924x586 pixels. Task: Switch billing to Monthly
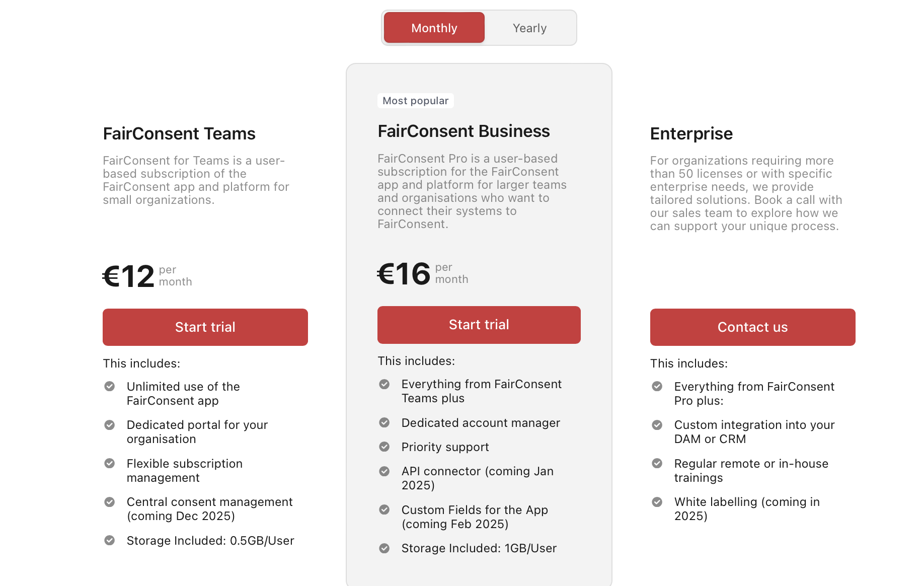(434, 28)
